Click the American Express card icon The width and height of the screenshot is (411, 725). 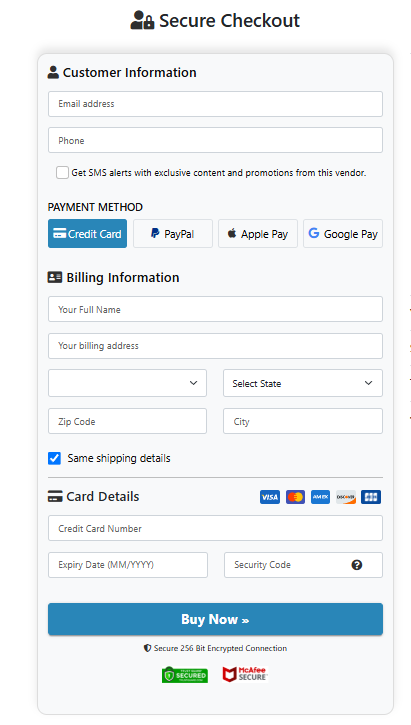(x=320, y=497)
